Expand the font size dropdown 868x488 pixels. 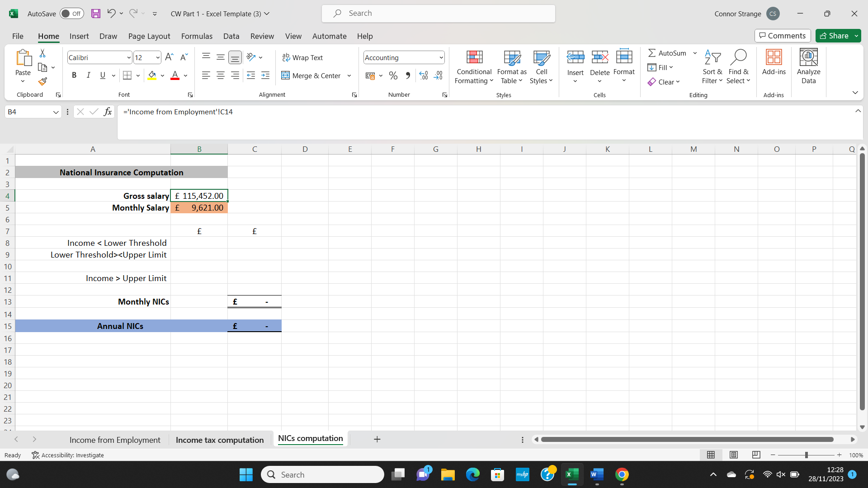157,57
